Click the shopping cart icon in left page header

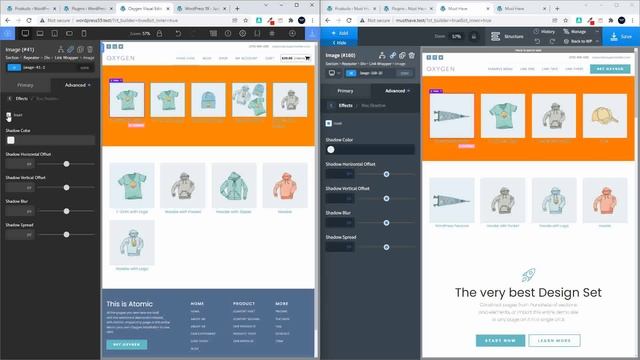(307, 58)
